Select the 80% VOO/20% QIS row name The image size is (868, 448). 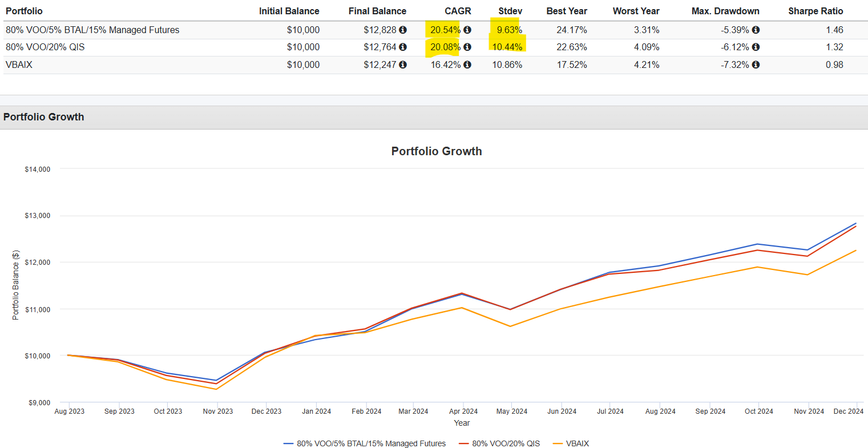click(45, 47)
